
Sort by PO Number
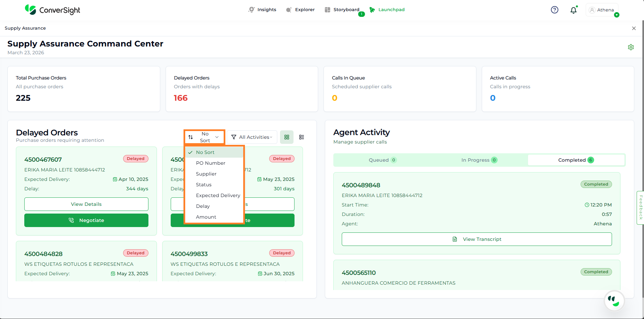click(x=211, y=163)
